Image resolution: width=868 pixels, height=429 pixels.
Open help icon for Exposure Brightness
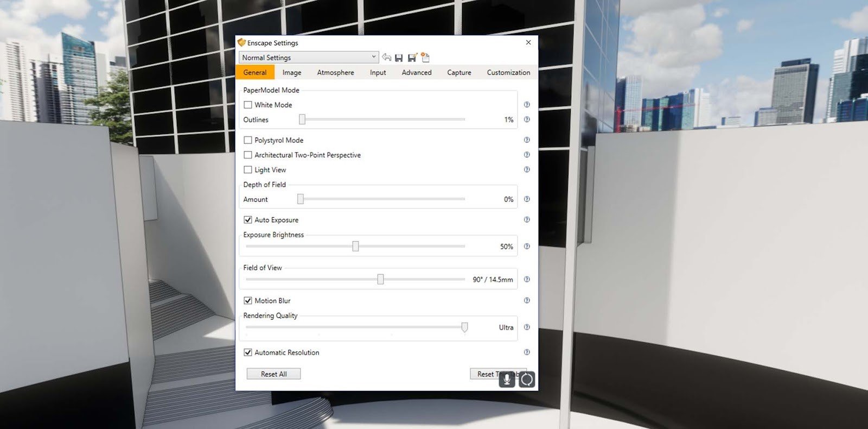[x=527, y=247]
